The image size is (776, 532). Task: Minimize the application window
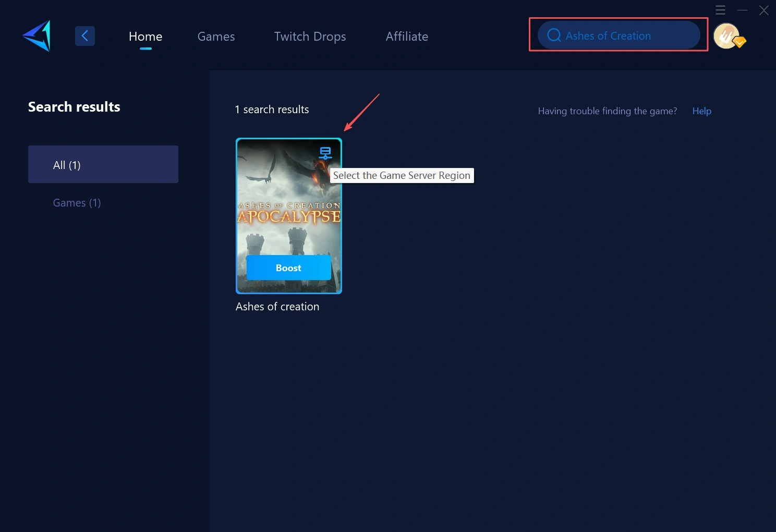point(742,9)
